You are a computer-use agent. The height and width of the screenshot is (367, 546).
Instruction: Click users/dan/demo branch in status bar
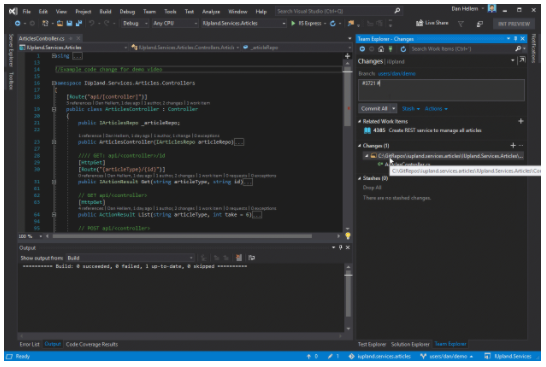[x=447, y=356]
